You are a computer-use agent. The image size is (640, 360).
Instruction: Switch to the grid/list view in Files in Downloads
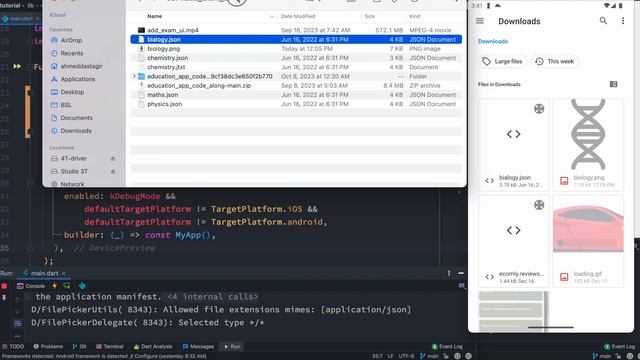pyautogui.click(x=613, y=84)
